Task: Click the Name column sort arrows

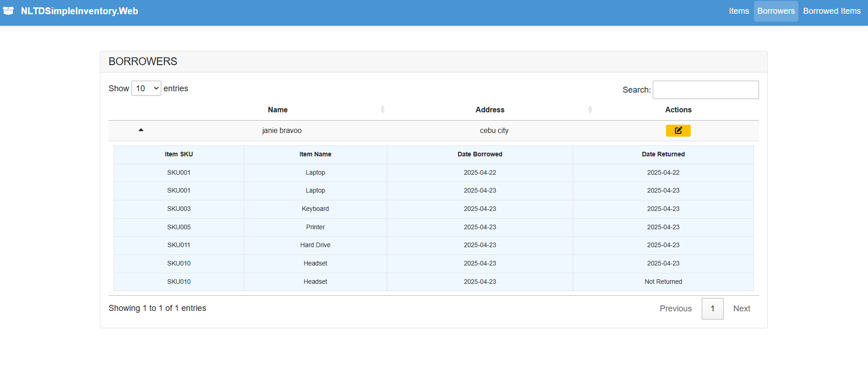Action: (x=382, y=110)
